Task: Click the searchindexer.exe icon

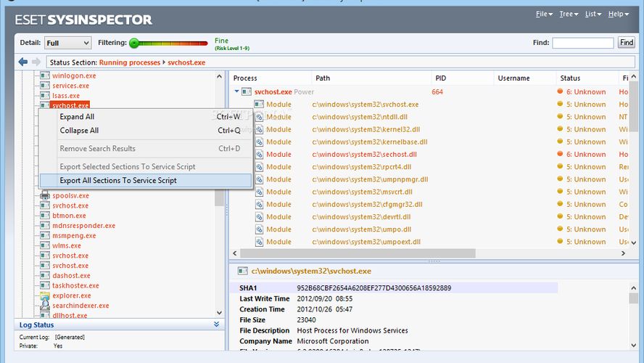Action: point(45,306)
